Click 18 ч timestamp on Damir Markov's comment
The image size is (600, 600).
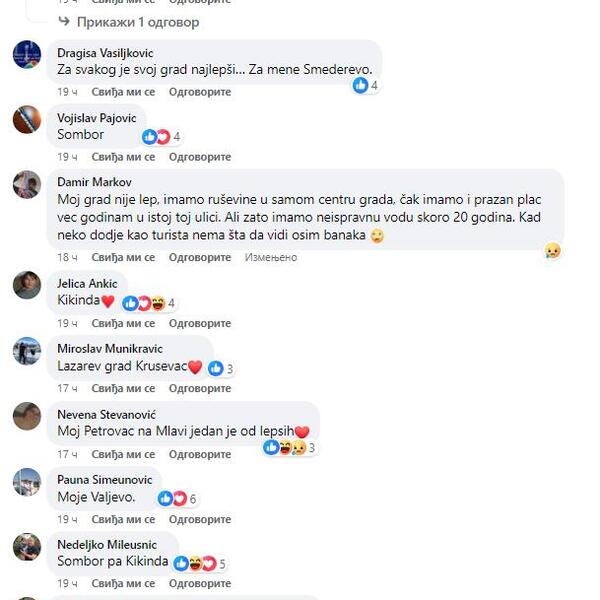67,258
